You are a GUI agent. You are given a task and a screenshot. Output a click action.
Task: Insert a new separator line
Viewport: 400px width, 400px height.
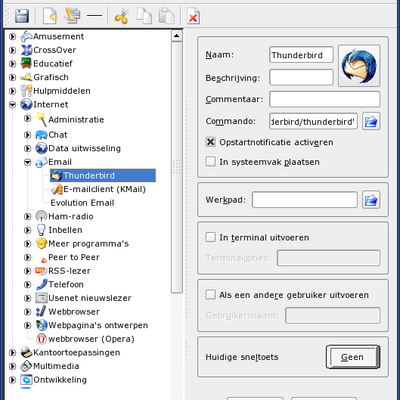94,16
